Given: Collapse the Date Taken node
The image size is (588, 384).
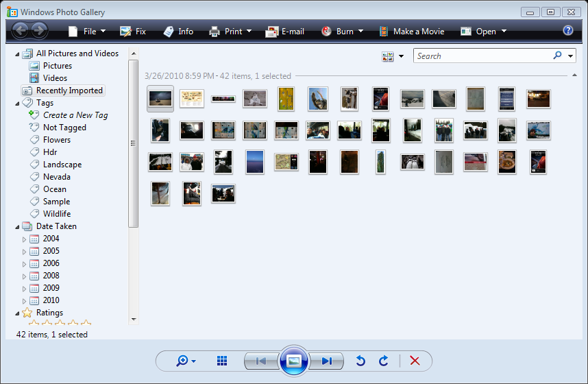Looking at the screenshot, I should pyautogui.click(x=17, y=227).
